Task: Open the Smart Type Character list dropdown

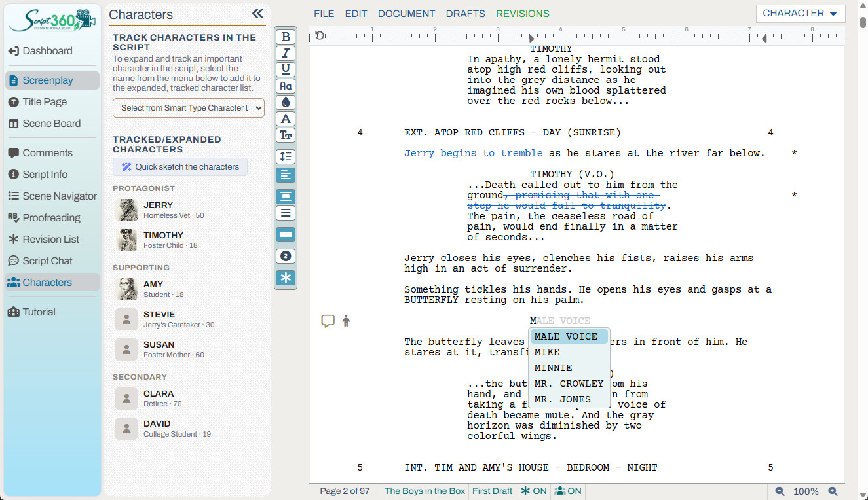Action: (189, 108)
